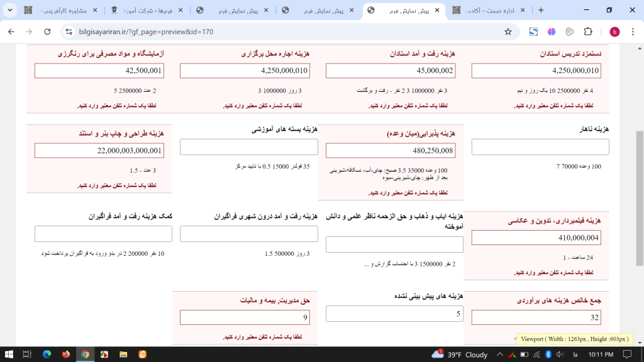The height and width of the screenshot is (362, 644).
Task: Switch to the 'فرم‌ها › شرکت آموزش' tab
Action: [143, 11]
